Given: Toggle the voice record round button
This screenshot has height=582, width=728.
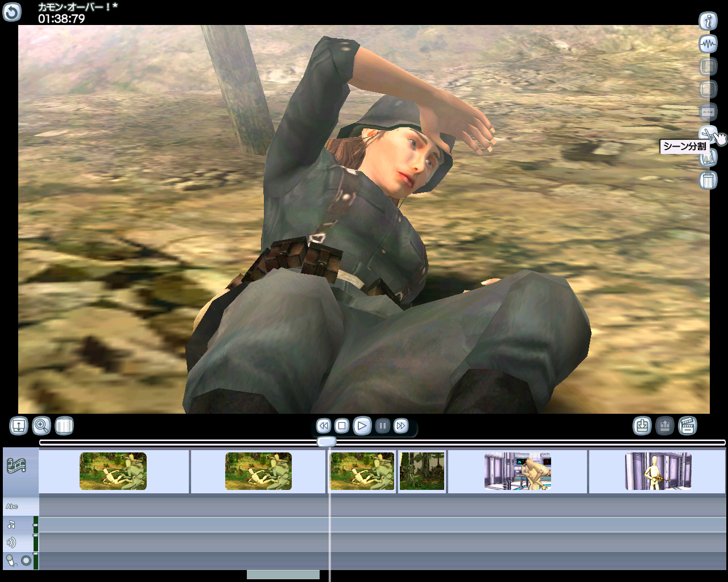Looking at the screenshot, I should (x=26, y=561).
